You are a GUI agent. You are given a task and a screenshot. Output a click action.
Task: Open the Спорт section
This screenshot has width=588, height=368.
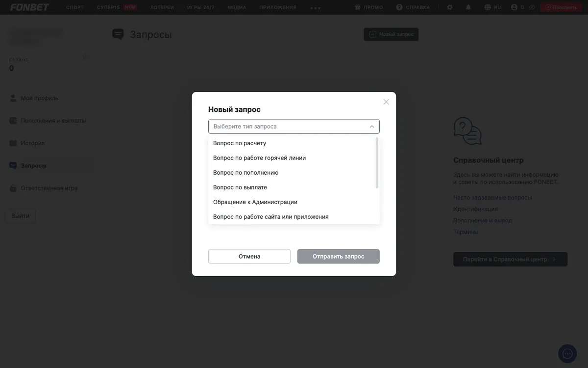tap(75, 7)
